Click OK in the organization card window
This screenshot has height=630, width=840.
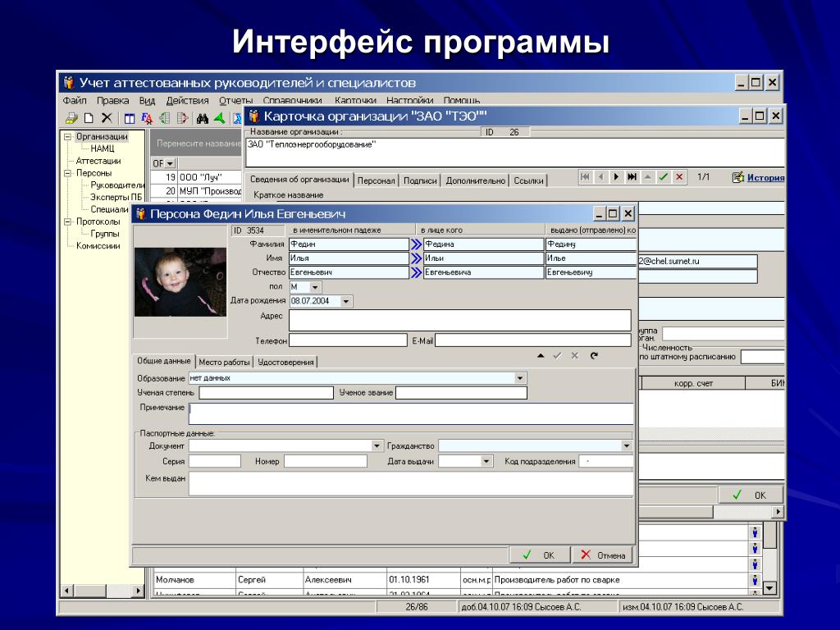(750, 495)
